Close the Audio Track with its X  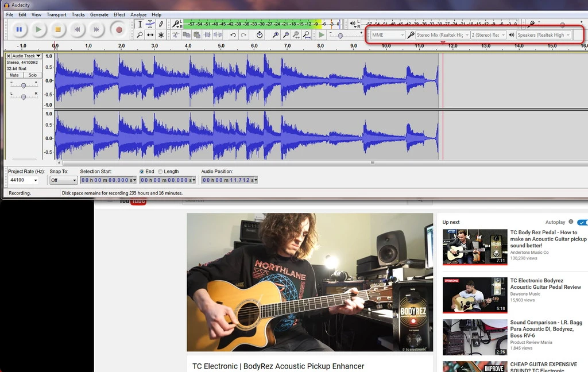[x=8, y=56]
